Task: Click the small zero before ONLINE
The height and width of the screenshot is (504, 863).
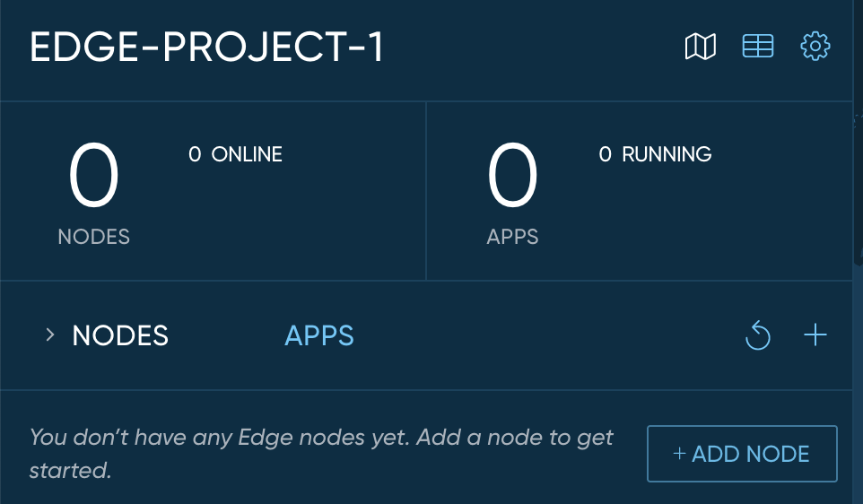Action: coord(195,154)
